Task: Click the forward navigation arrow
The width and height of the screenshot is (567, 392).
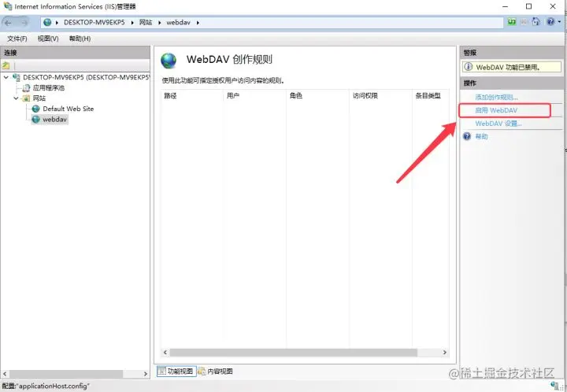Action: (x=24, y=23)
